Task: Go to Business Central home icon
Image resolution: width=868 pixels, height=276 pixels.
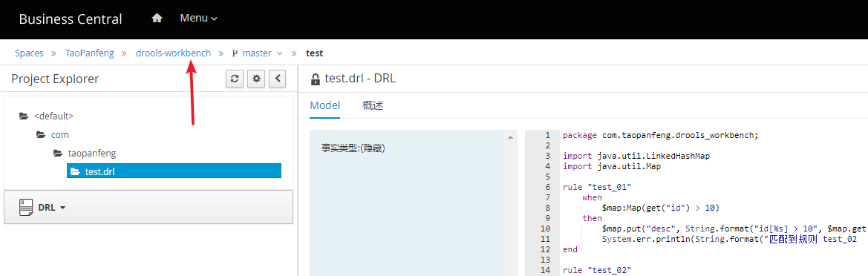Action: click(157, 19)
